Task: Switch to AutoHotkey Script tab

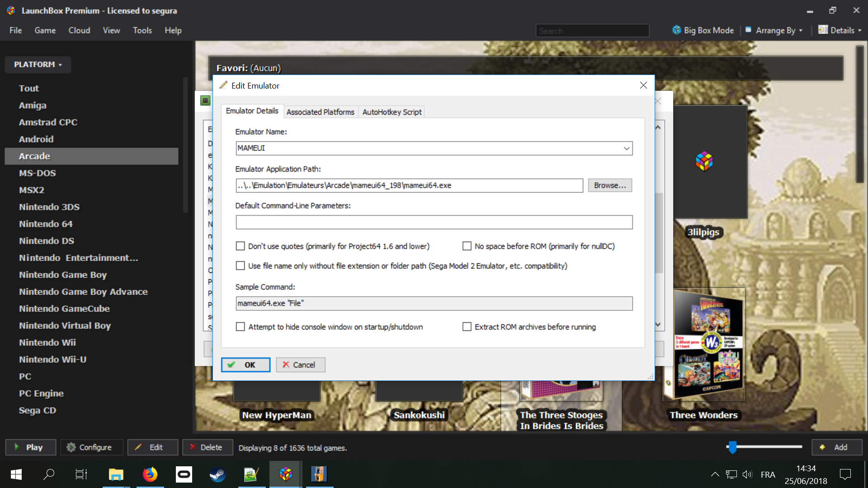Action: [392, 112]
